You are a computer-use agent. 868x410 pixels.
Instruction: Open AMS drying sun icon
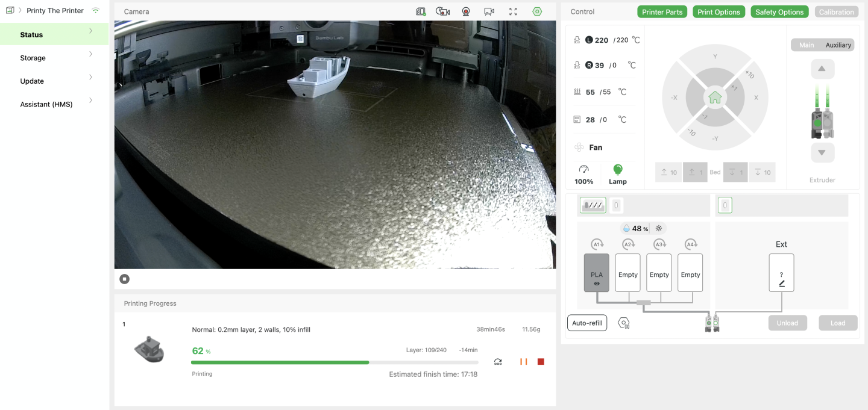click(659, 229)
